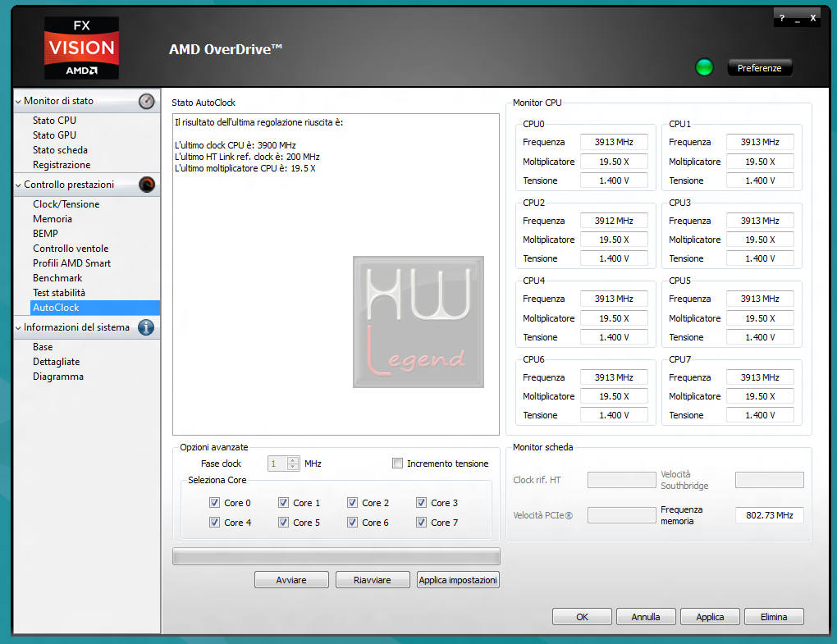Click the FX Vision AMD logo
Screen dimensions: 837x644
82,48
